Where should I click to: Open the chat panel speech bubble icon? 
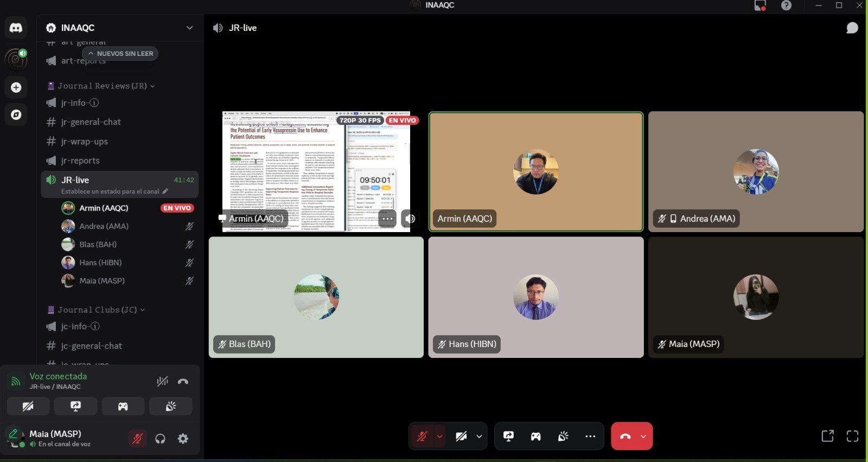point(852,28)
